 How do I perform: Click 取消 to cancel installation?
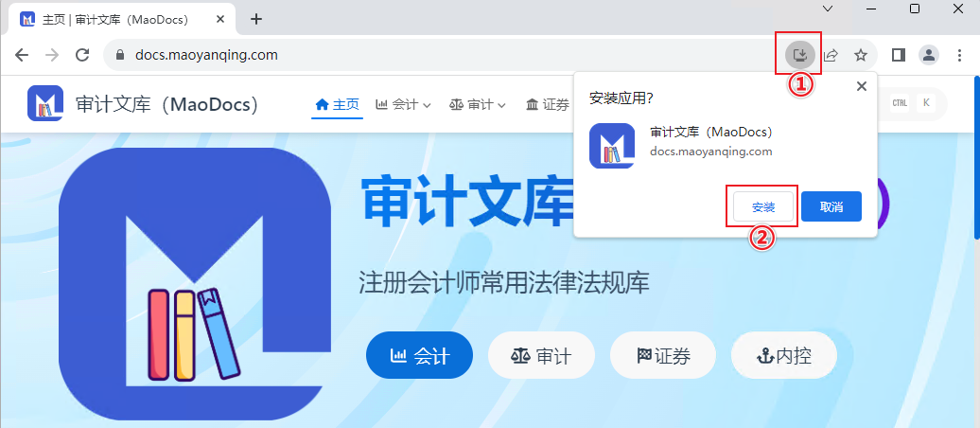click(x=831, y=207)
